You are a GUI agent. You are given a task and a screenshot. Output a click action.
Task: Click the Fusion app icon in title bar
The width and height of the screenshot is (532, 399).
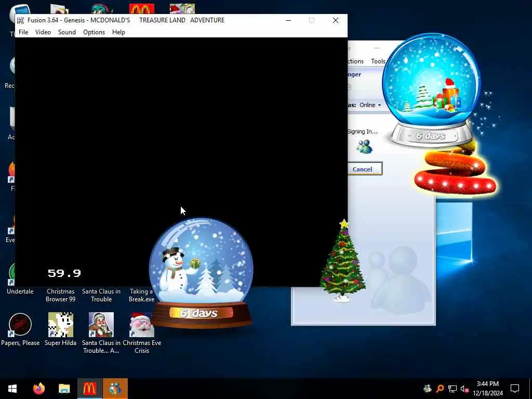click(20, 20)
